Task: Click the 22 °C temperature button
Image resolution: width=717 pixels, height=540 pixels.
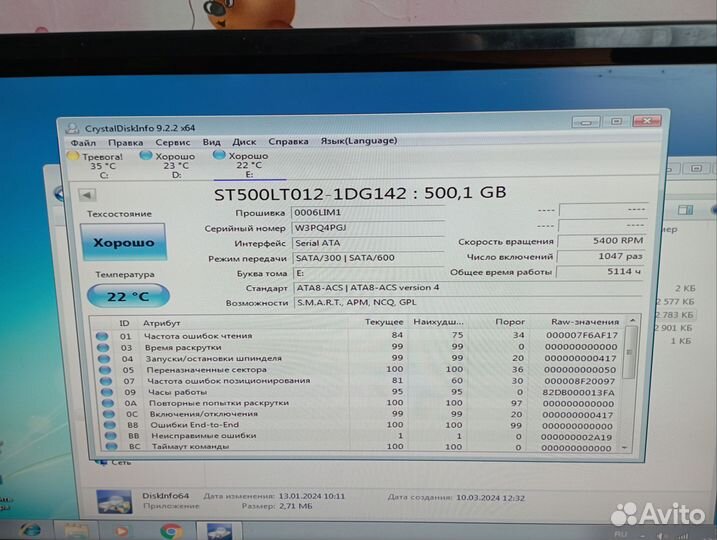Action: (128, 296)
